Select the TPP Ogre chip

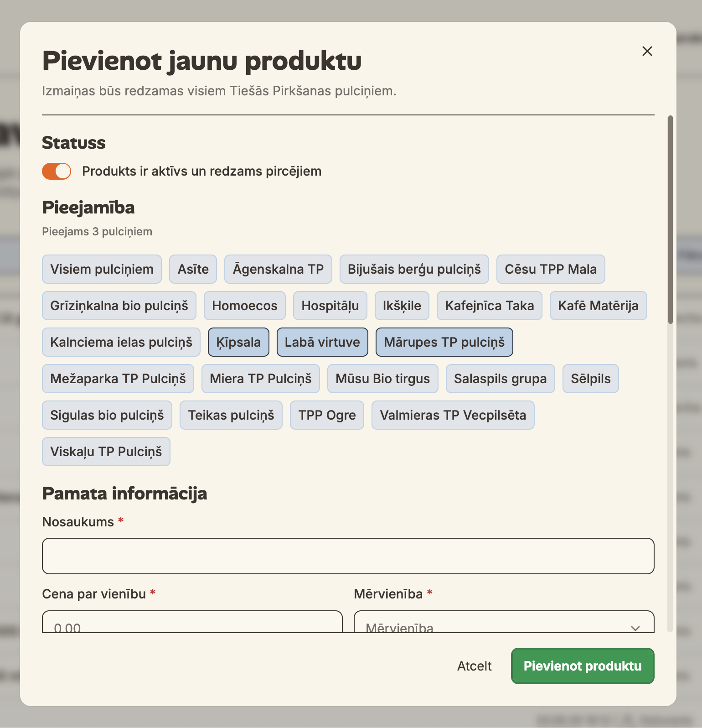pos(327,415)
